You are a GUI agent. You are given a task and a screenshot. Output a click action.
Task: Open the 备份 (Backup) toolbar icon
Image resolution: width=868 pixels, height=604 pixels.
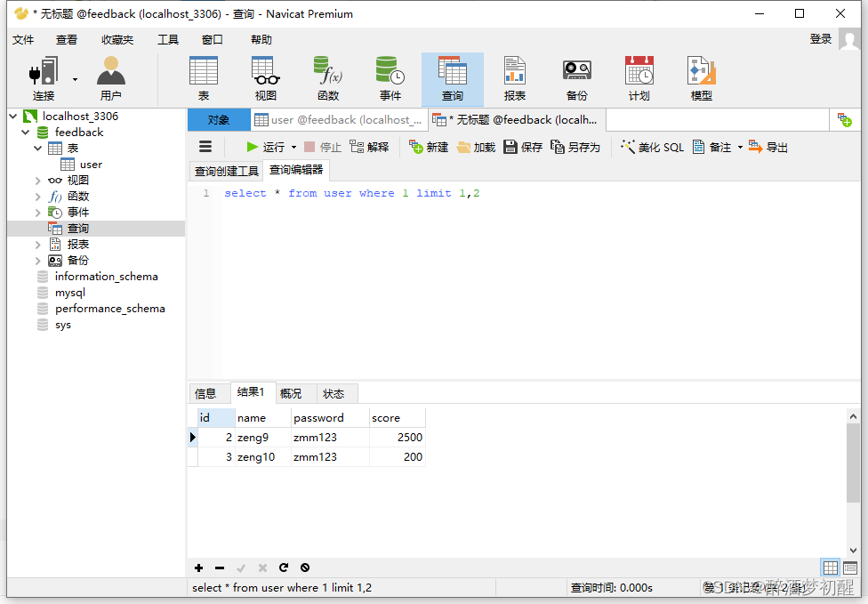tap(576, 77)
